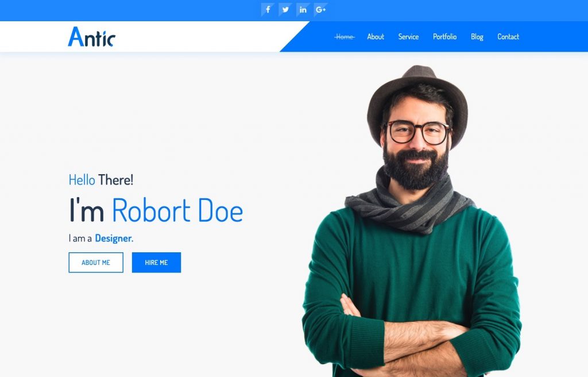Select the Contact menu item
The image size is (588, 377).
tap(508, 37)
